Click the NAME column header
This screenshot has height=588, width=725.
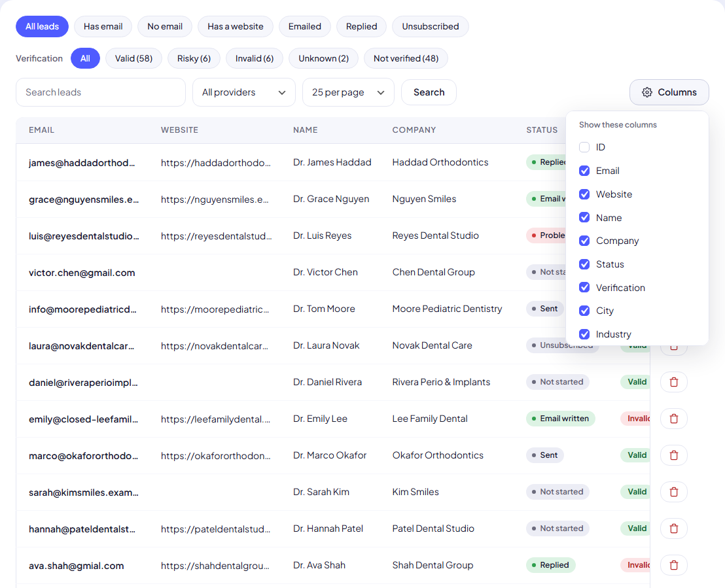305,130
